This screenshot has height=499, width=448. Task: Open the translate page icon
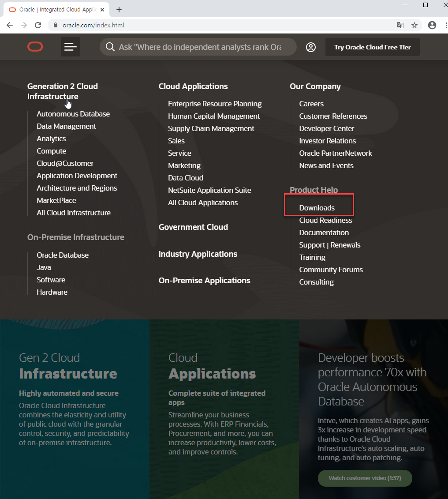click(400, 25)
